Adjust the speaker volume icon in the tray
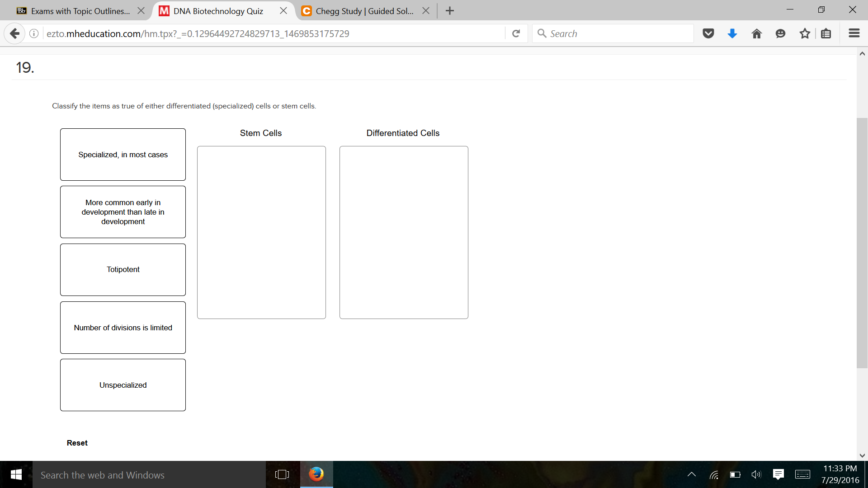This screenshot has width=868, height=488. tap(757, 474)
